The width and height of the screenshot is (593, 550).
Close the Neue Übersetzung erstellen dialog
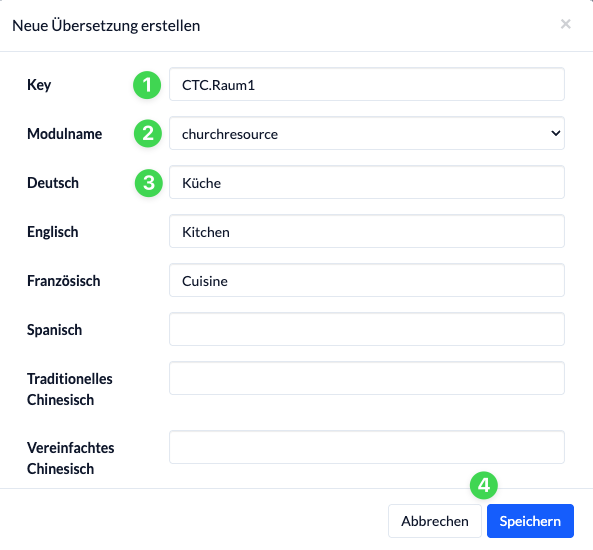(565, 24)
